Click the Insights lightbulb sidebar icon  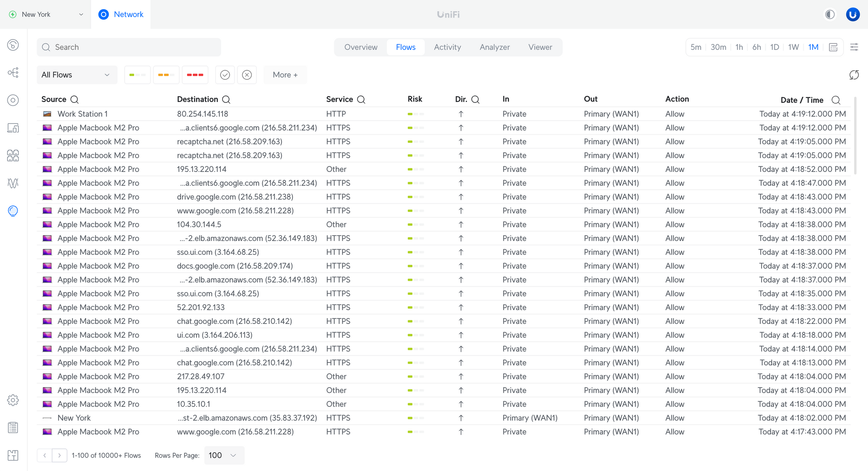pyautogui.click(x=13, y=211)
